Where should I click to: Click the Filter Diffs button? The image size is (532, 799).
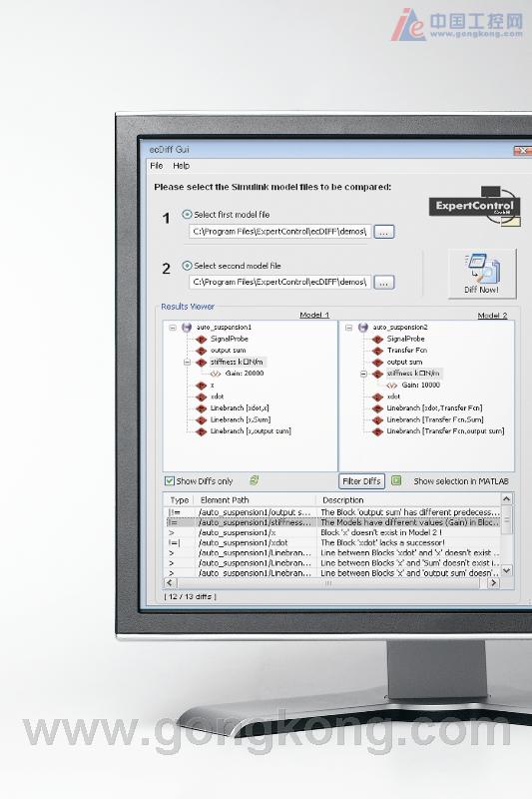click(x=361, y=481)
